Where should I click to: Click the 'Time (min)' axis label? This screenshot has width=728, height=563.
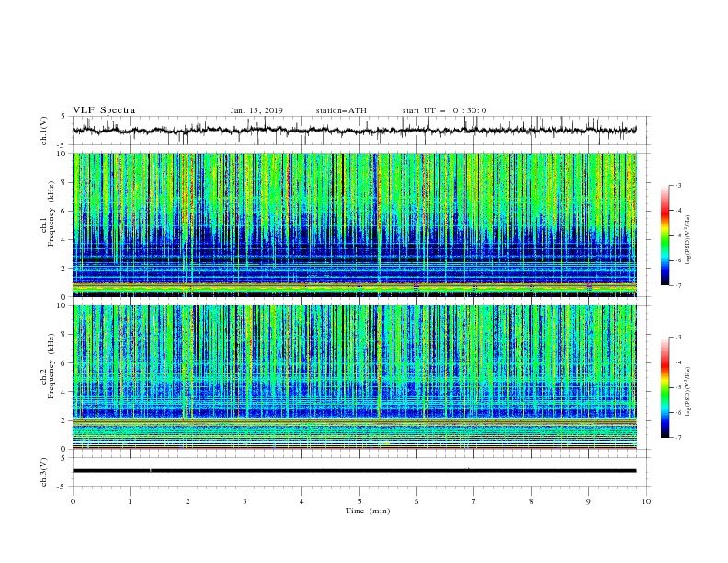coord(368,511)
